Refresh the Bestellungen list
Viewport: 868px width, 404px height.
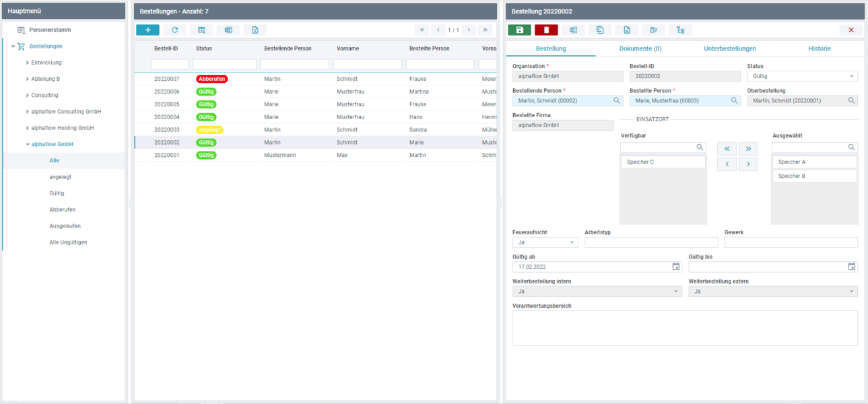click(174, 30)
